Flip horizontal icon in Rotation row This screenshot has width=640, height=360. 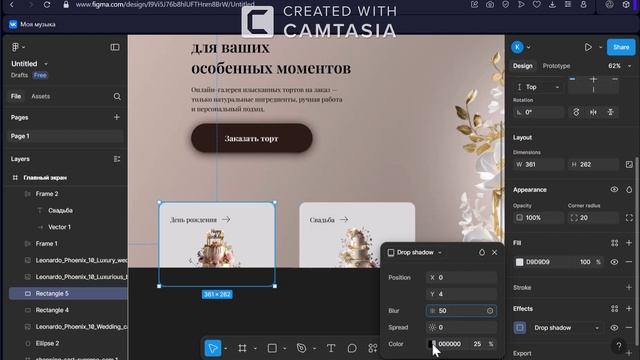coord(593,112)
